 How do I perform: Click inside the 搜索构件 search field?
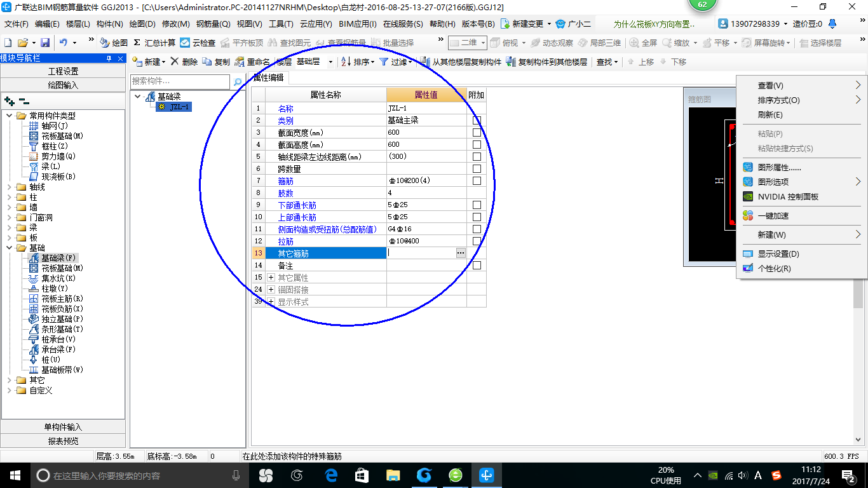click(x=180, y=82)
